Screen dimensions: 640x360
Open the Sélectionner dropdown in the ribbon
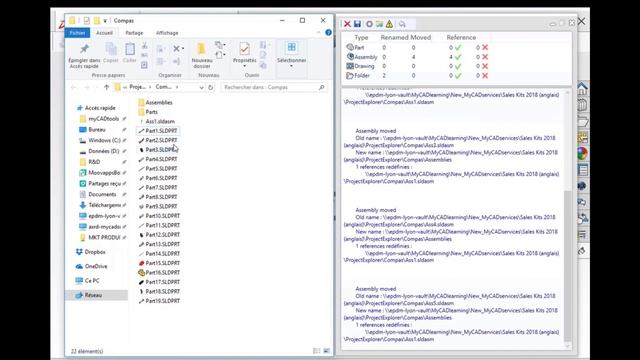point(291,66)
